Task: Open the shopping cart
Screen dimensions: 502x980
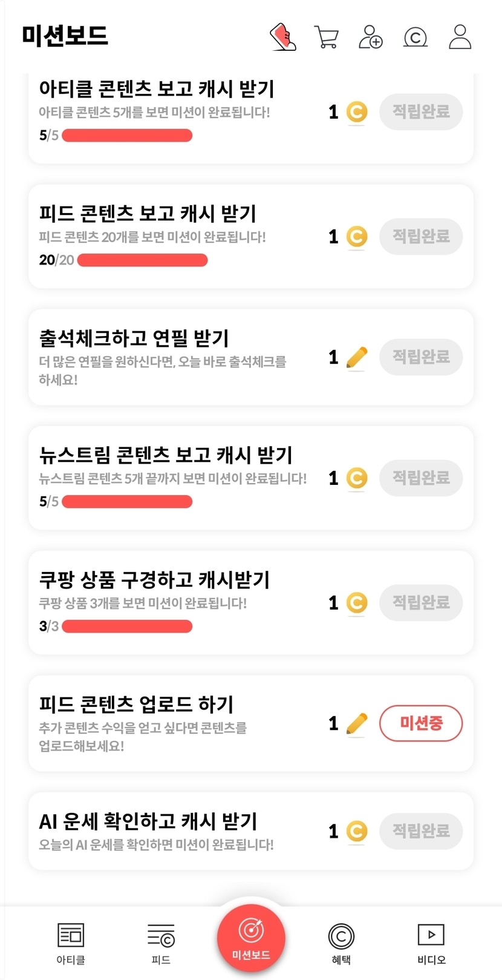Action: pos(326,37)
